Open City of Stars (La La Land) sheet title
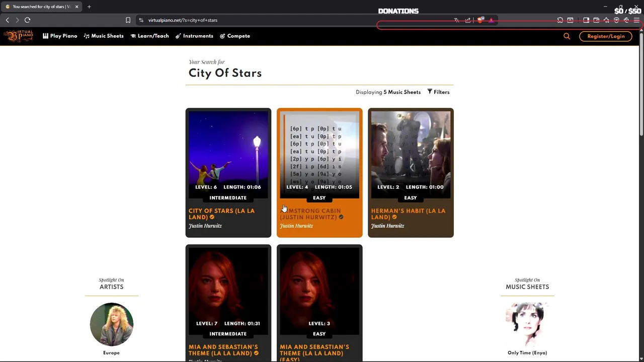The width and height of the screenshot is (644, 362). coord(221,214)
